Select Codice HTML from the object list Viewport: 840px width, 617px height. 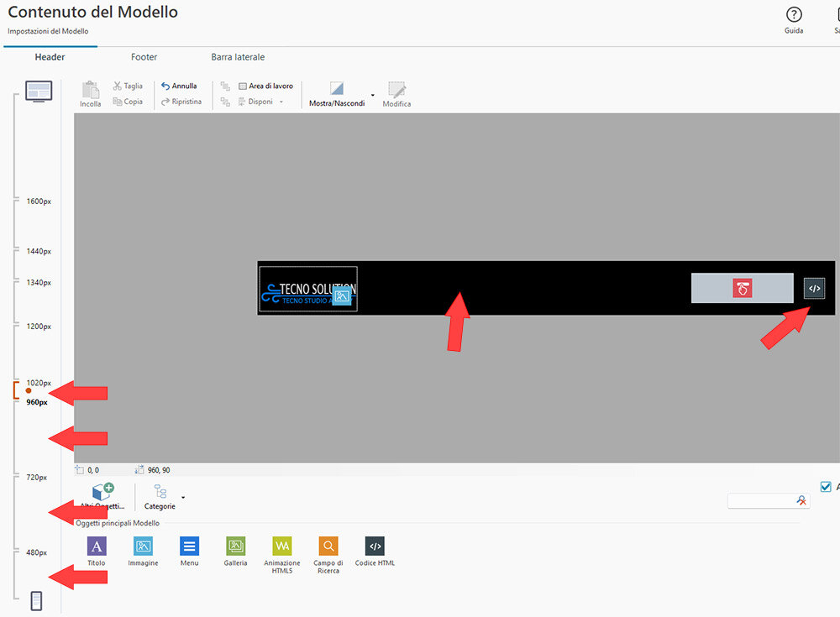(x=375, y=547)
